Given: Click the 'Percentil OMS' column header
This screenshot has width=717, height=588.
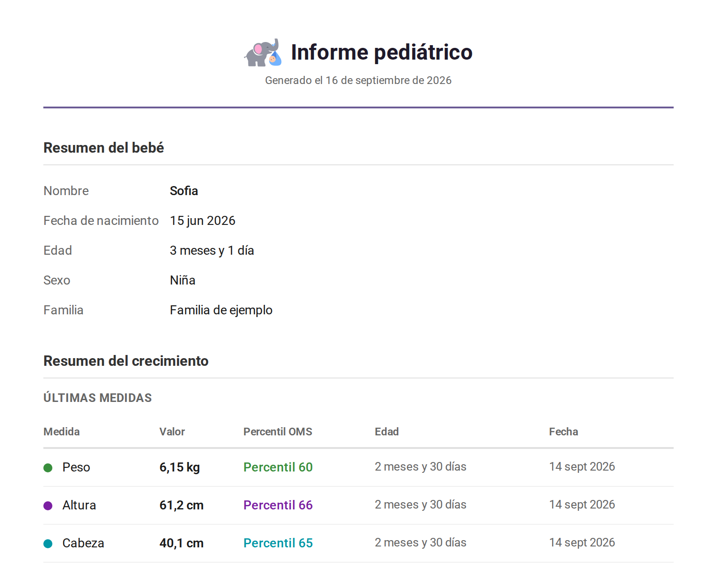Looking at the screenshot, I should [x=278, y=431].
